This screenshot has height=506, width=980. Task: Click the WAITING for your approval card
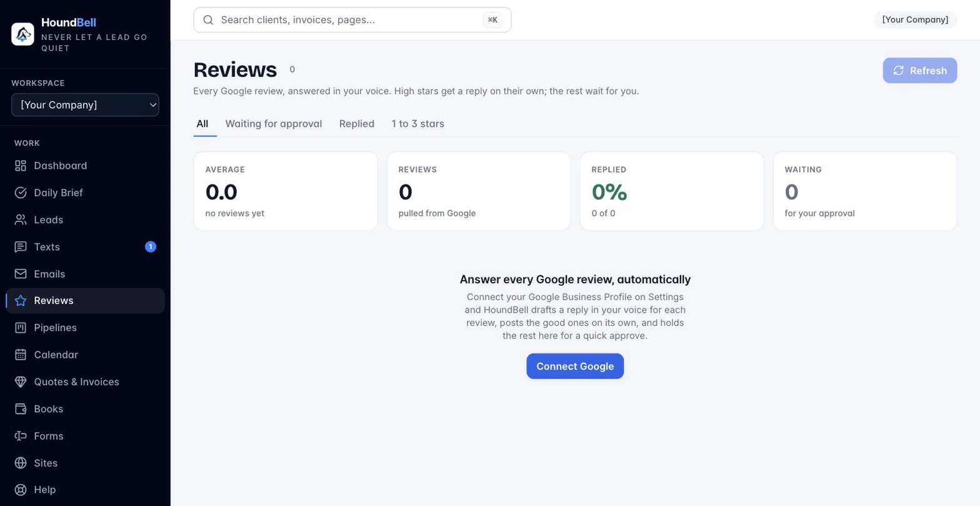(x=865, y=191)
